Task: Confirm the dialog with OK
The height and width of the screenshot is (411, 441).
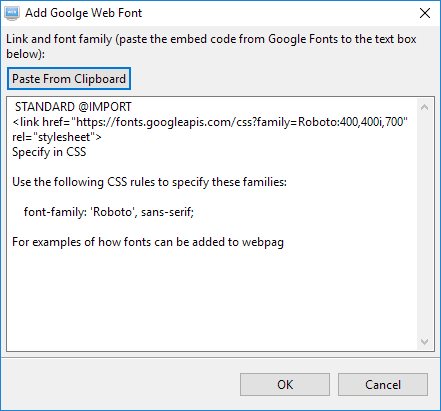Action: coord(285,385)
